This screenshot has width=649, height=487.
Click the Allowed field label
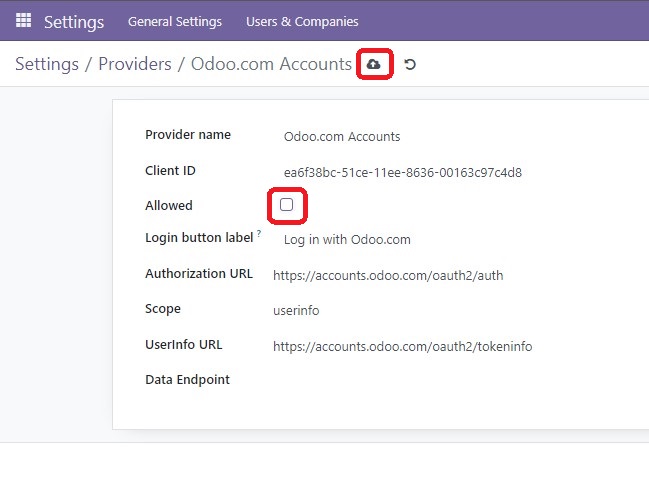tap(169, 205)
